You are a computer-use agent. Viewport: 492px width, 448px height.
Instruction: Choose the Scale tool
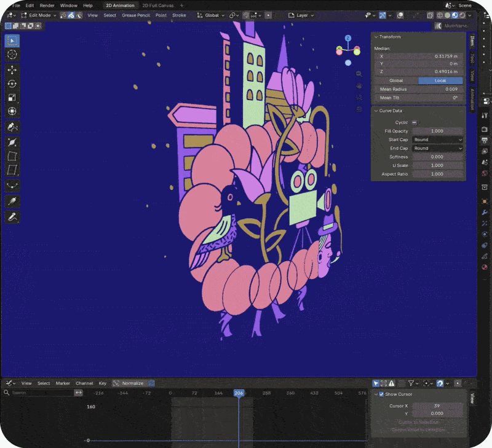coord(12,98)
